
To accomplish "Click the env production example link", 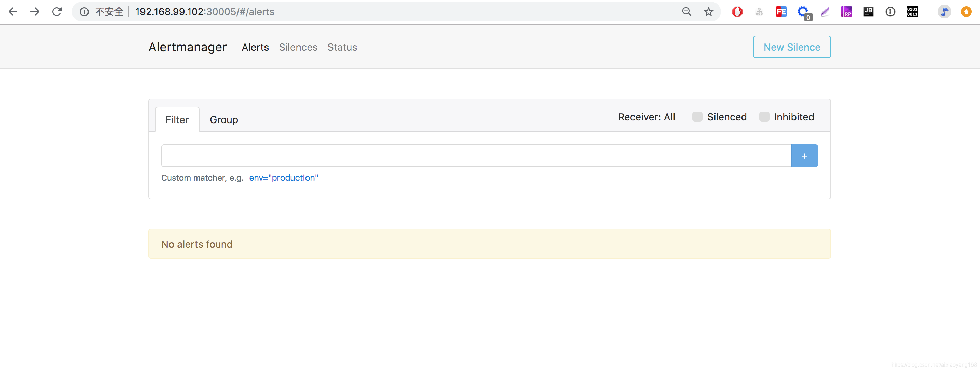I will [284, 177].
